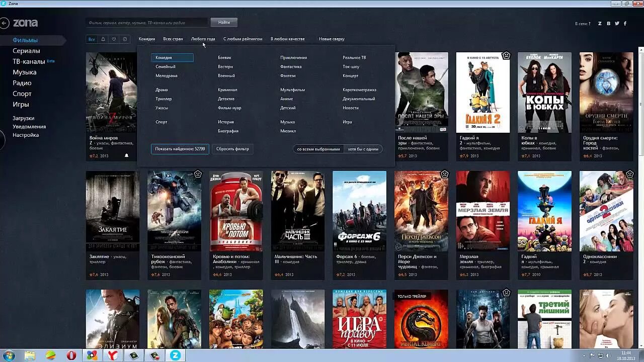
Task: Click the star badge on the Одноклассники 2 poster
Action: coord(630,174)
